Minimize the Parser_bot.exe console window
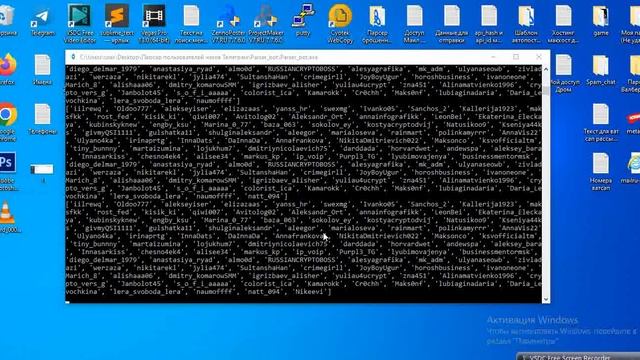 click(493, 57)
